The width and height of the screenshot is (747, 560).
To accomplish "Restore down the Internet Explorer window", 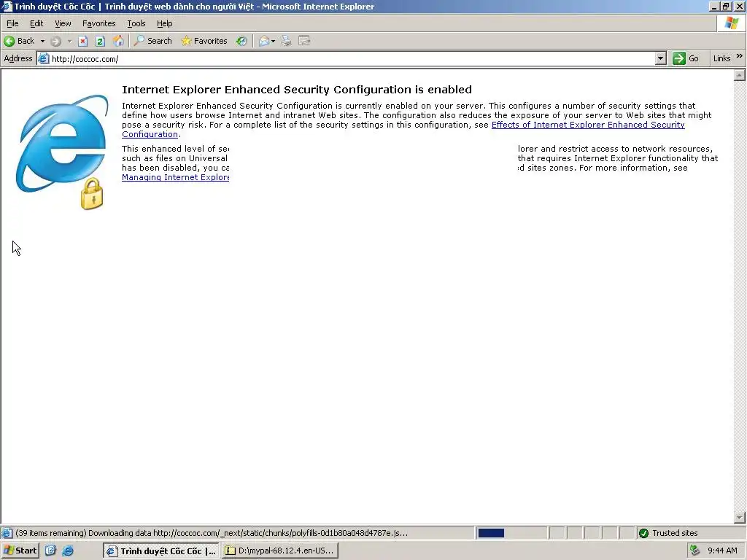I will 726,6.
